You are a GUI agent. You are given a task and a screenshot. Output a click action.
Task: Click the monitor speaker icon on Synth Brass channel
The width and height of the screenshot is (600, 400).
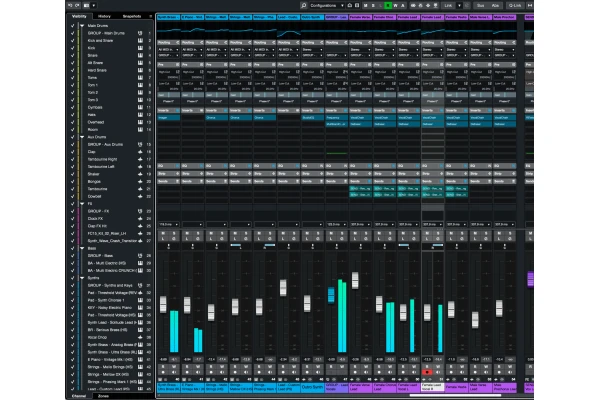click(174, 372)
